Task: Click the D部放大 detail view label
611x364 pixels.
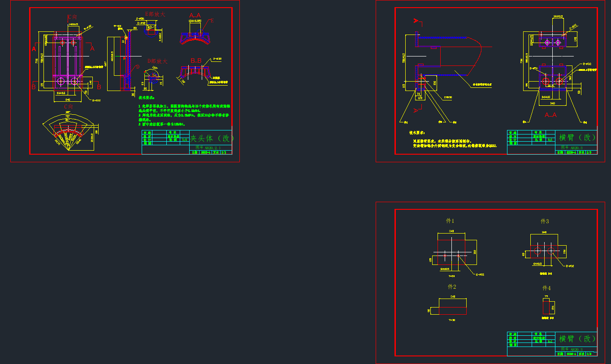Action: click(157, 61)
